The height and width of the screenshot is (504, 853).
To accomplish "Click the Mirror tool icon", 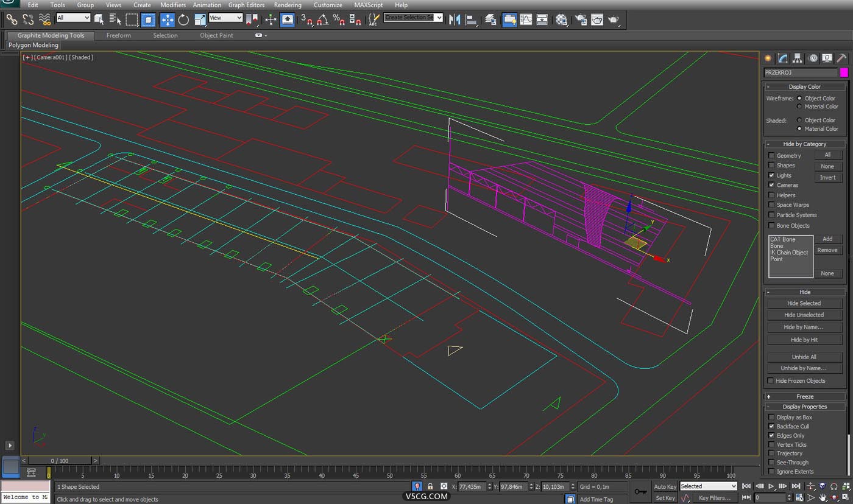I will 455,19.
